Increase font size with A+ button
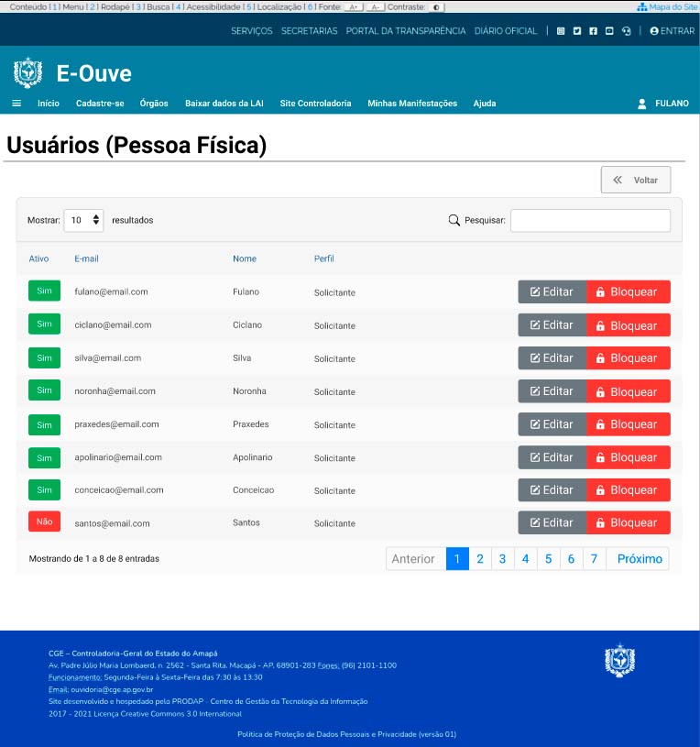 [354, 6]
